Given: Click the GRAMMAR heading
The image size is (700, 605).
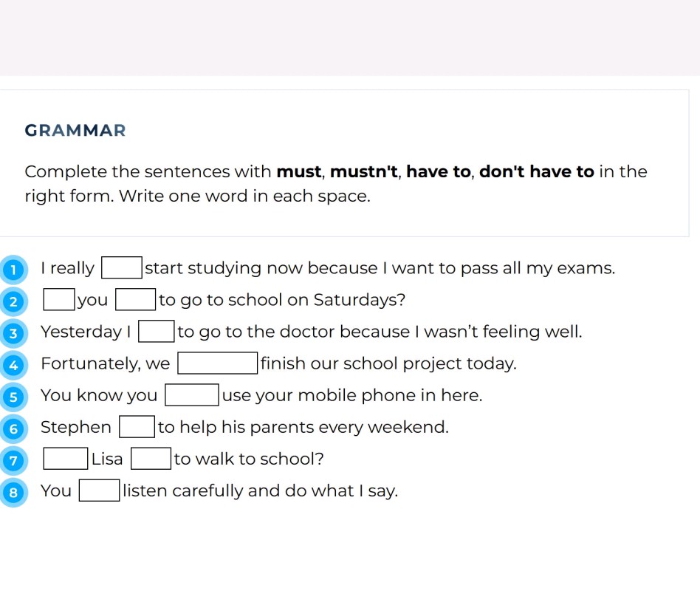Looking at the screenshot, I should point(75,130).
